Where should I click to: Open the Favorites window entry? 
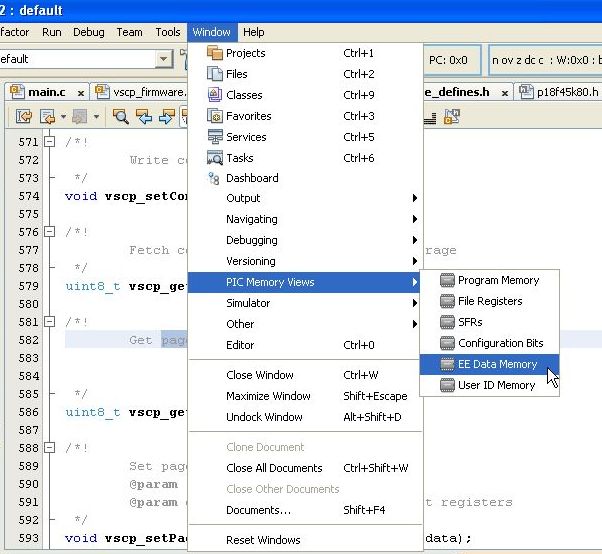(x=248, y=116)
